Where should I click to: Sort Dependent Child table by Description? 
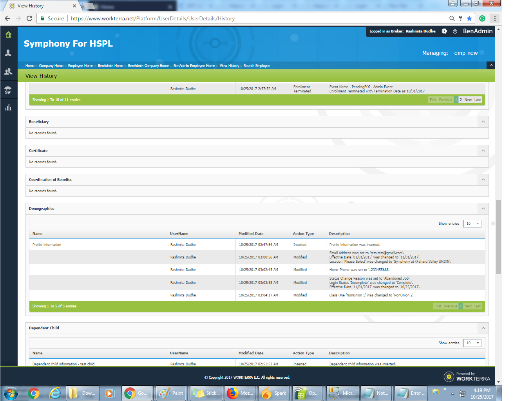[339, 353]
